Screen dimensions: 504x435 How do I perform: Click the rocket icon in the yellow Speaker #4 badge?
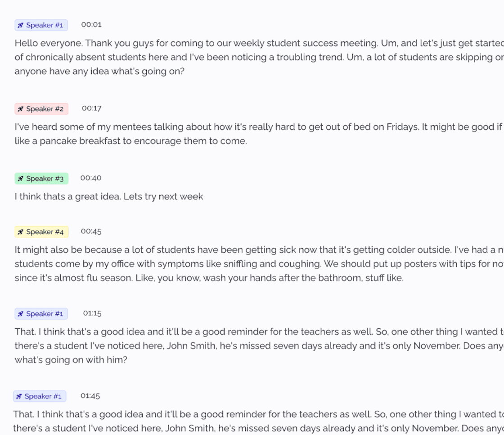pyautogui.click(x=21, y=232)
